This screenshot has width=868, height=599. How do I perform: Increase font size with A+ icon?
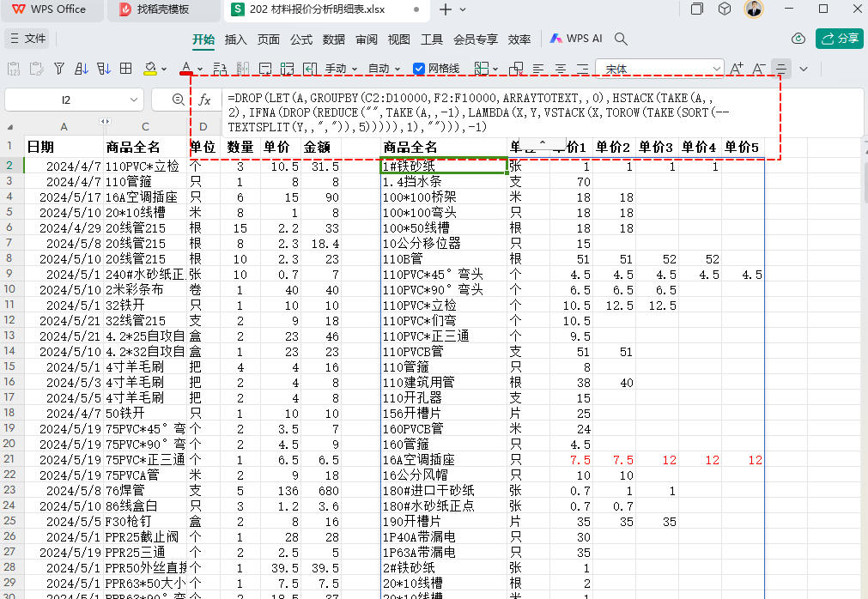(737, 69)
